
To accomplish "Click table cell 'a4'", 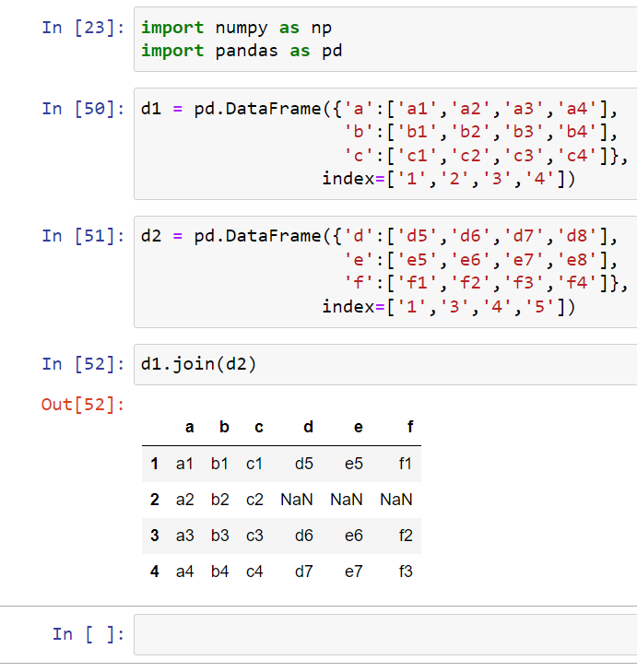I will [x=184, y=572].
